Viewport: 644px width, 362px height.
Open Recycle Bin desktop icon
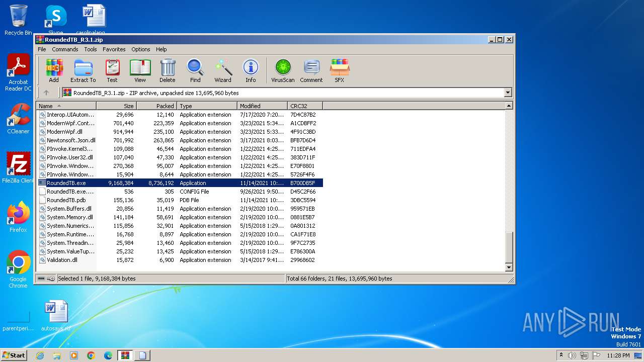(18, 20)
